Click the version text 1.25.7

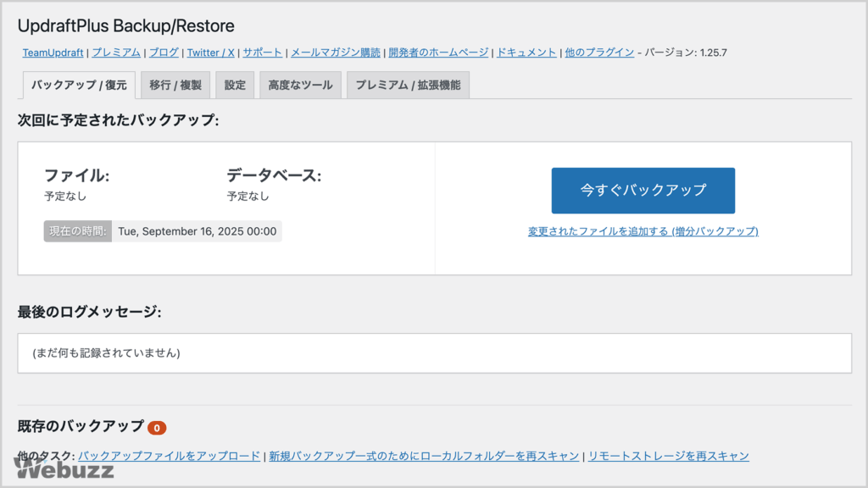(x=714, y=53)
